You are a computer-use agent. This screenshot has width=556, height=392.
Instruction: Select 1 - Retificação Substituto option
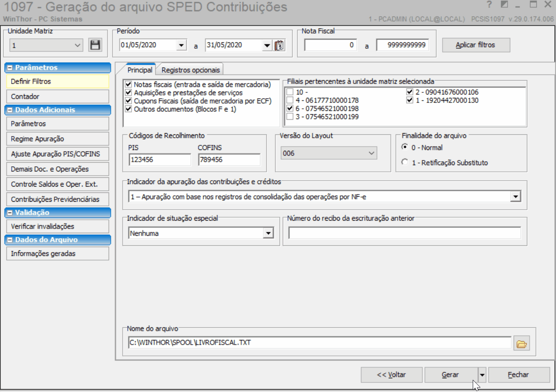coord(405,162)
